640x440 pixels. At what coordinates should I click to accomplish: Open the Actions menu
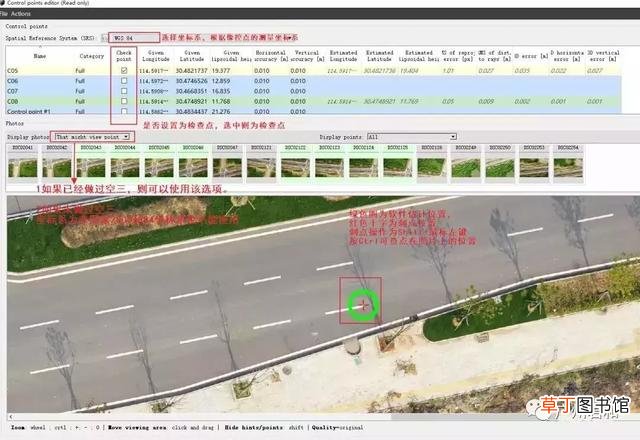click(21, 13)
